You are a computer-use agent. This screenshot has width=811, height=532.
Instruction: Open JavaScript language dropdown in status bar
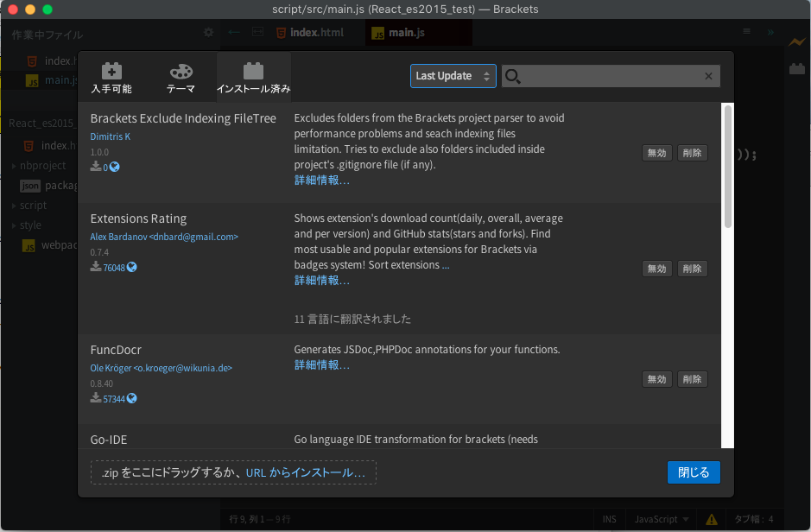662,519
